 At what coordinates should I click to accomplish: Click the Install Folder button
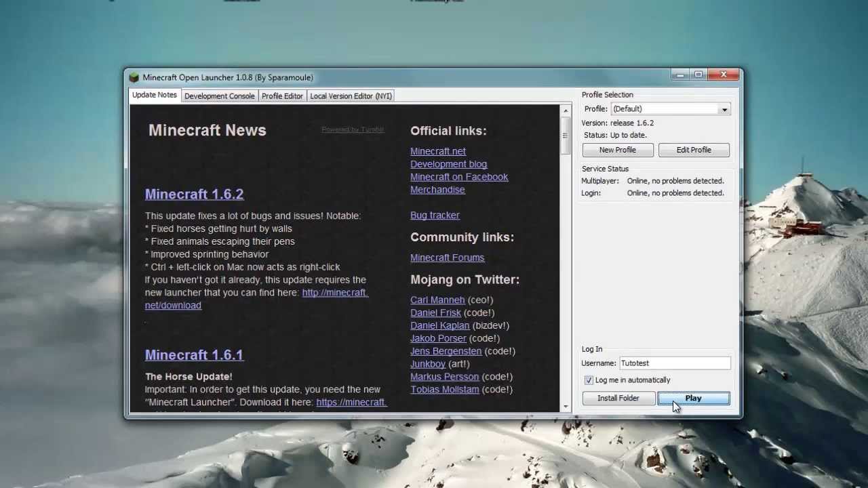tap(618, 399)
